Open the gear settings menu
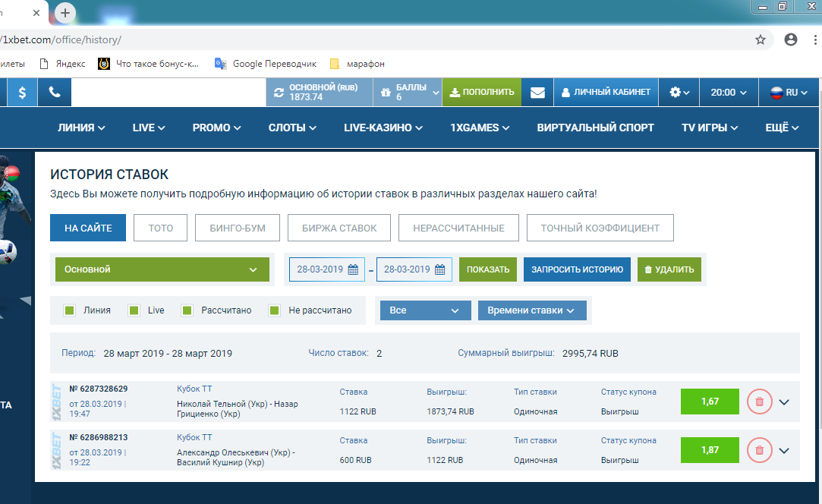Viewport: 822px width, 504px height. tap(679, 93)
